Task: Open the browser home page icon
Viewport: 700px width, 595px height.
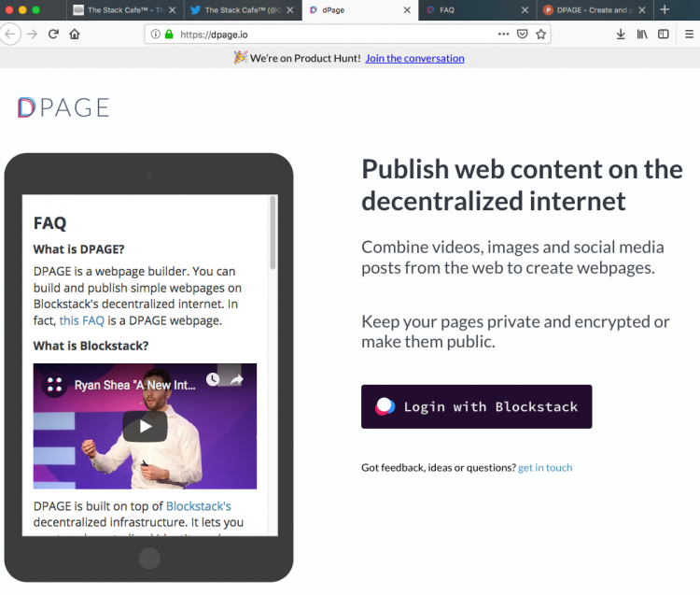Action: 75,34
